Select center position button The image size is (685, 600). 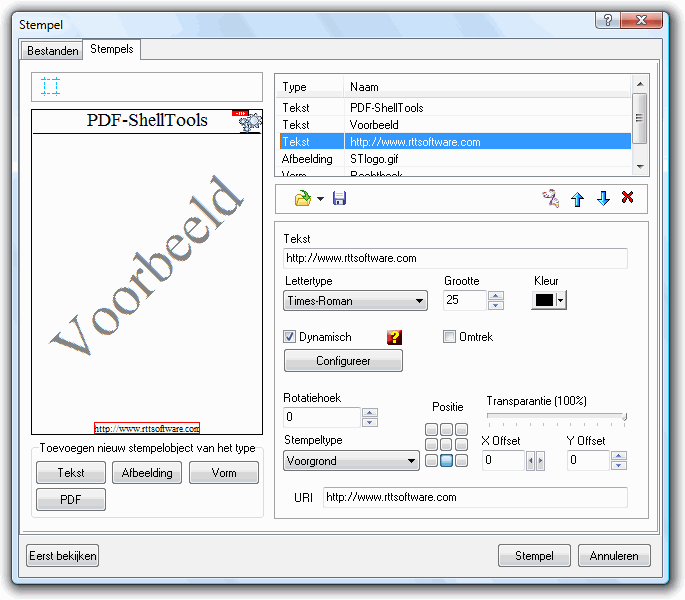[x=446, y=445]
